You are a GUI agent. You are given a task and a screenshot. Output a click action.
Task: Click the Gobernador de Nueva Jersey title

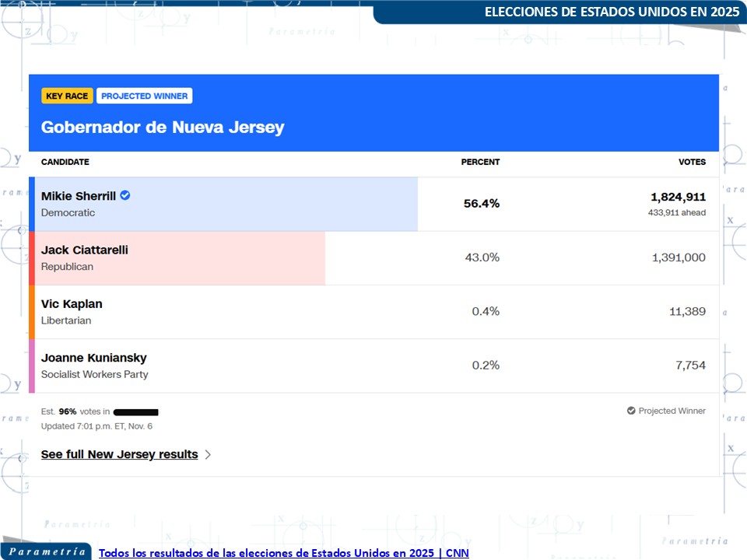163,127
